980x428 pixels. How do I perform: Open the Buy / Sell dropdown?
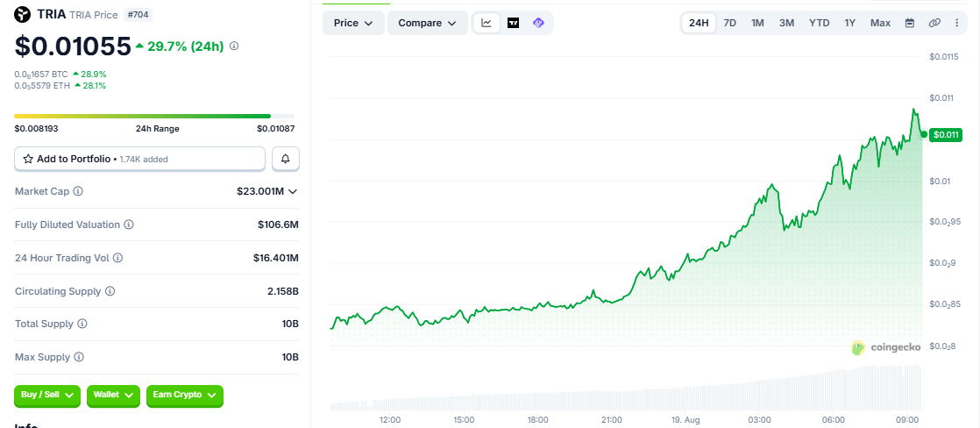coord(47,396)
